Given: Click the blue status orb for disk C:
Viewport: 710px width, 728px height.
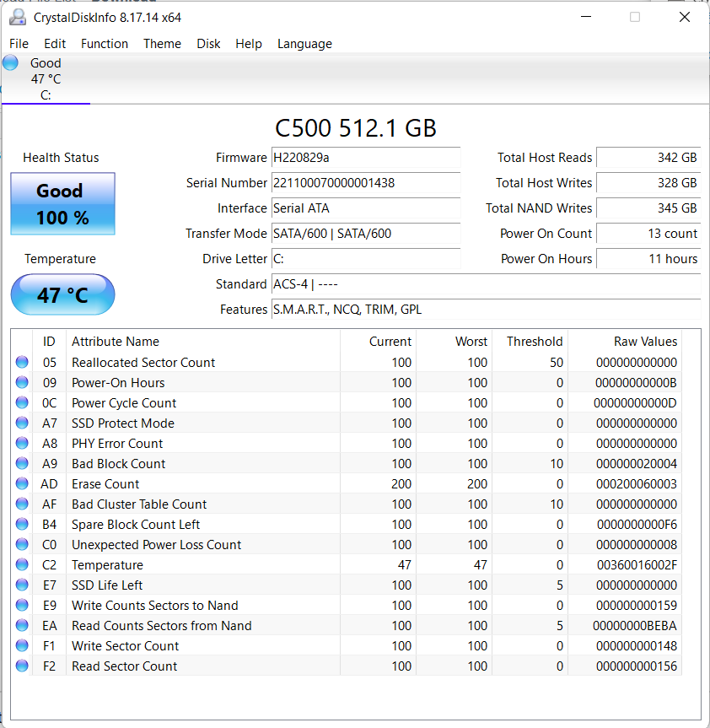Looking at the screenshot, I should (10, 62).
